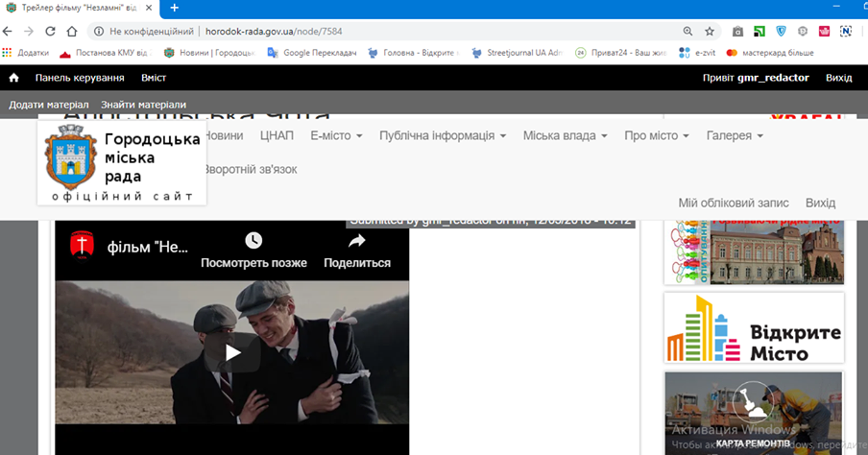The height and width of the screenshot is (455, 868).
Task: Click the video Share arrow icon
Action: pyautogui.click(x=356, y=242)
